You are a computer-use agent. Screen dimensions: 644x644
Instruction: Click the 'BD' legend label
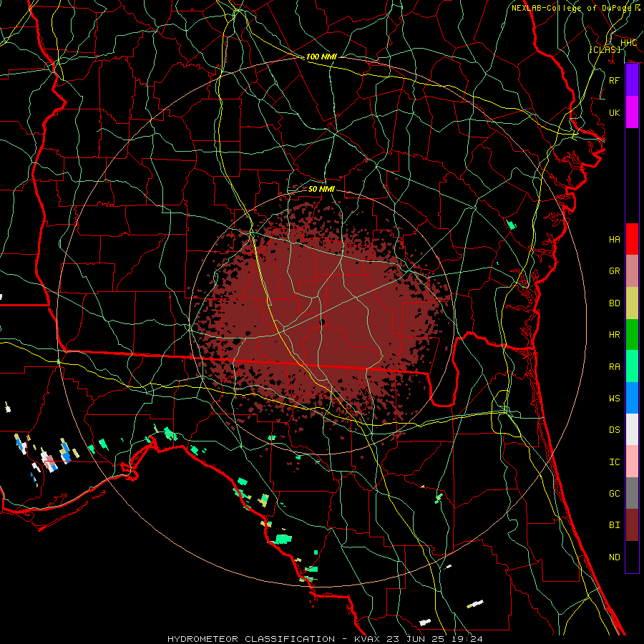coord(614,303)
